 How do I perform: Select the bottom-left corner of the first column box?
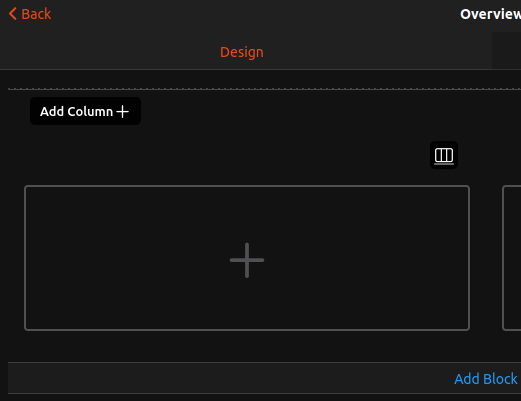point(26,329)
